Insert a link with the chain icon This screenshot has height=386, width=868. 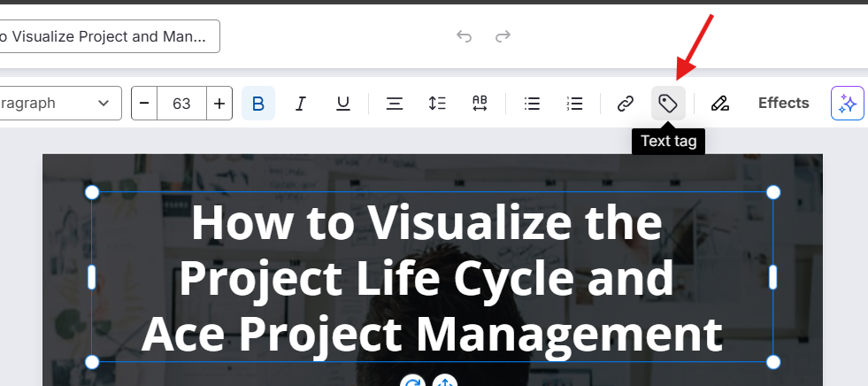click(626, 104)
